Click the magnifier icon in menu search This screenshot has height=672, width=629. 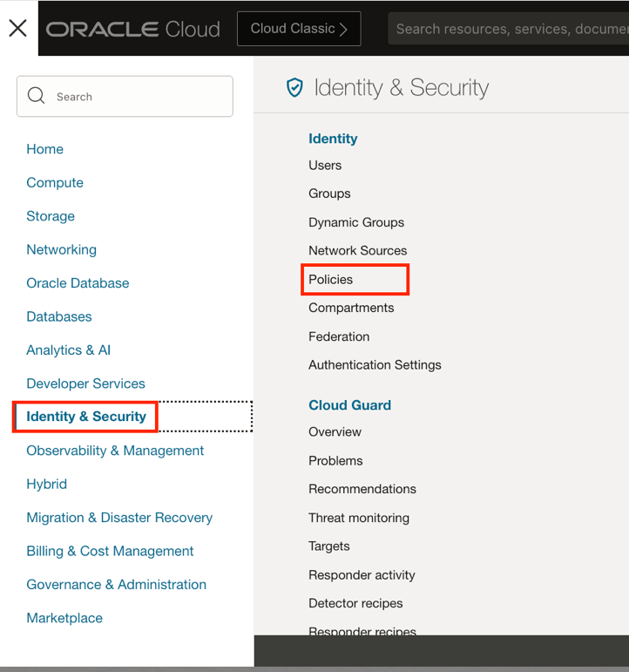click(36, 96)
